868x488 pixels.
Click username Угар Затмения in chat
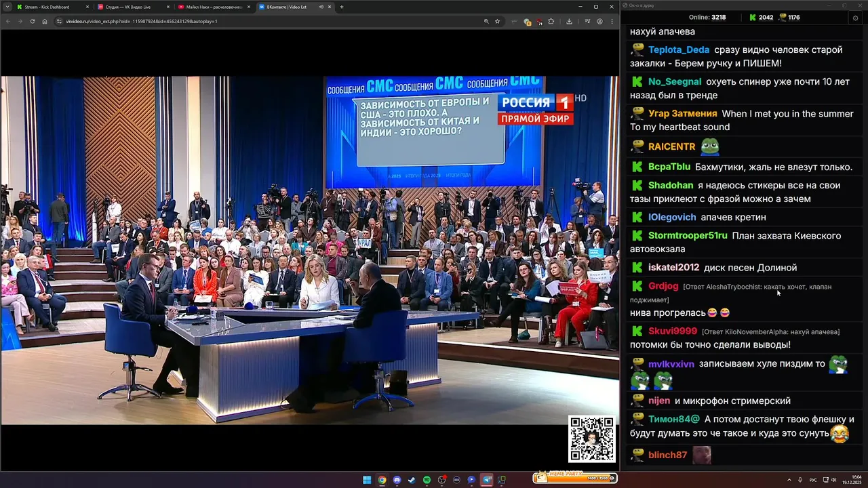[682, 114]
